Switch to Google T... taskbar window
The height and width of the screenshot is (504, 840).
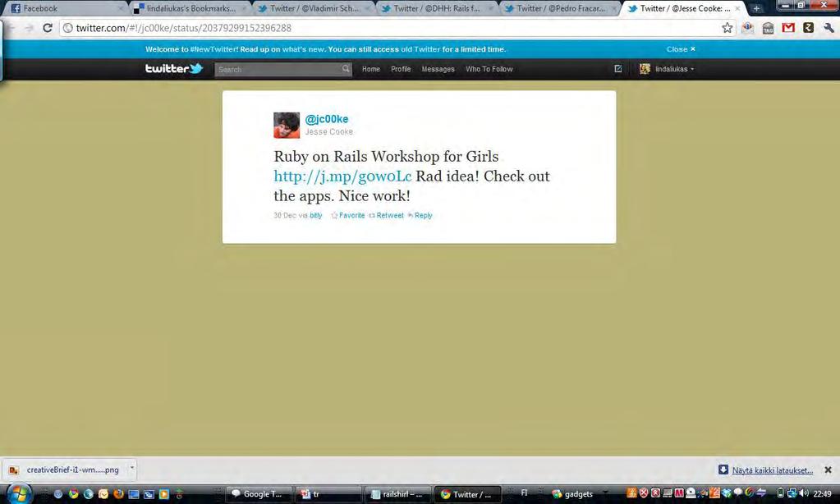pos(259,494)
